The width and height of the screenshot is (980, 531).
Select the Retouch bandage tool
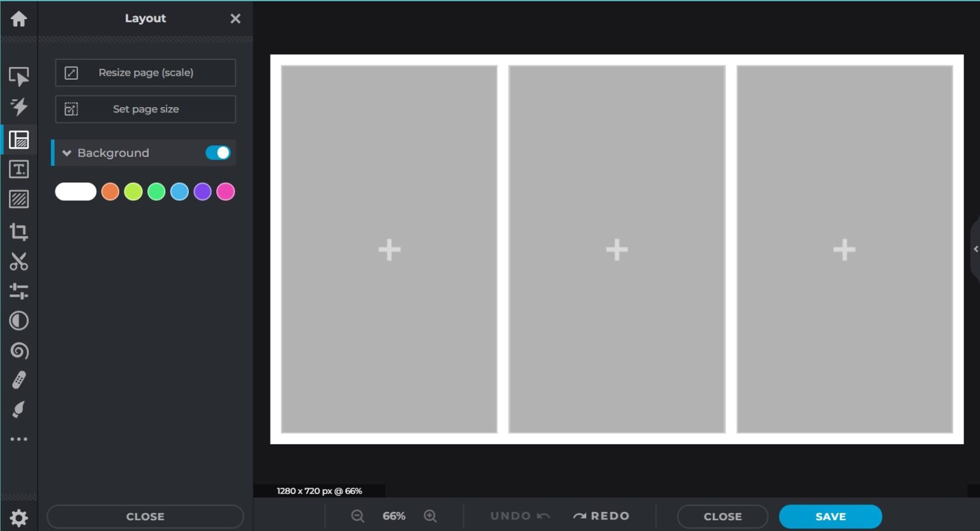click(x=19, y=381)
